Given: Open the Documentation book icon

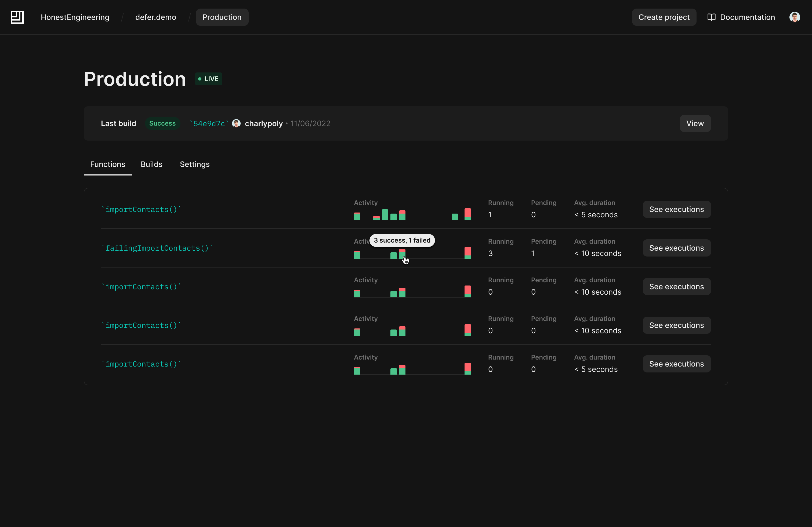Looking at the screenshot, I should pyautogui.click(x=711, y=17).
